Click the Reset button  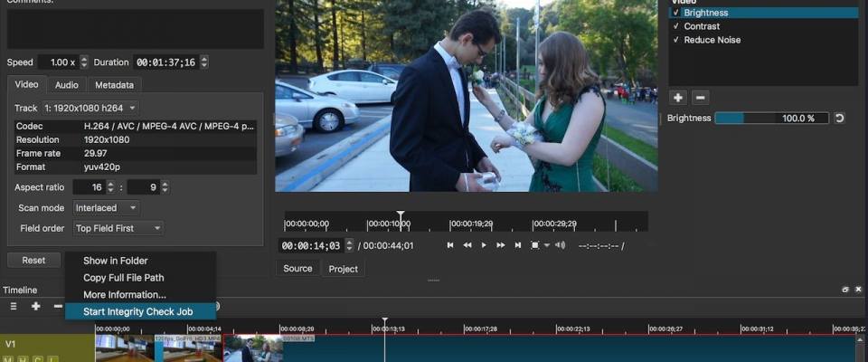pyautogui.click(x=33, y=260)
